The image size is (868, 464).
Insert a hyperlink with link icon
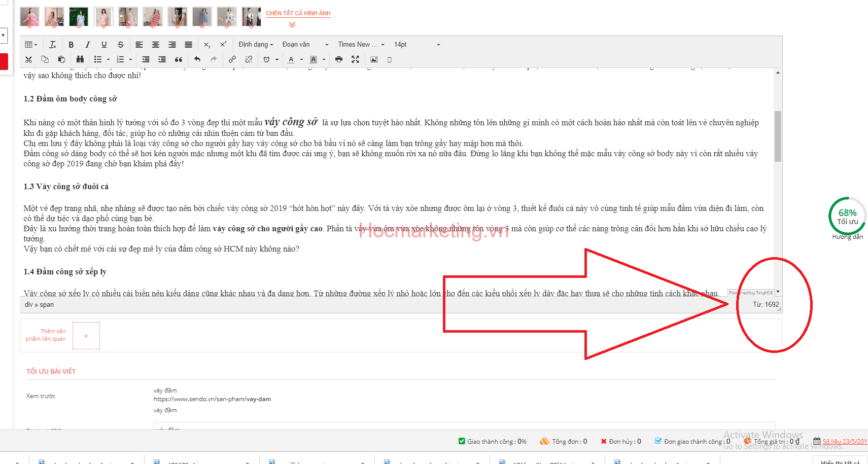(x=232, y=60)
